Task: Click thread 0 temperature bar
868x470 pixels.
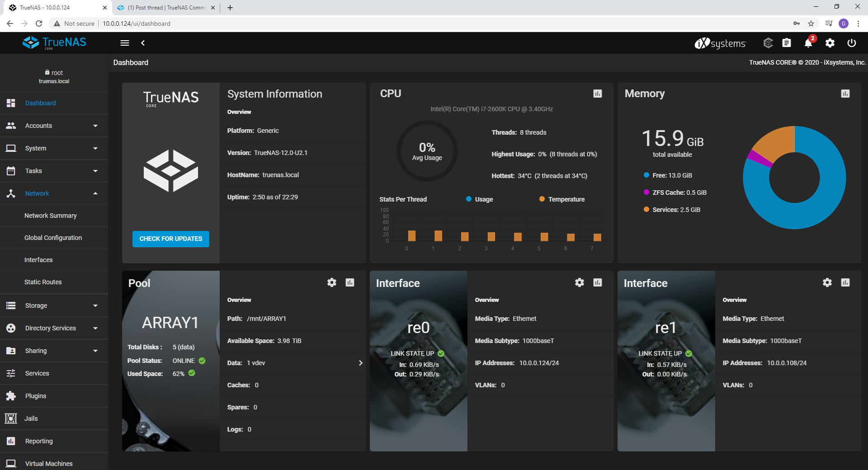Action: [x=412, y=235]
